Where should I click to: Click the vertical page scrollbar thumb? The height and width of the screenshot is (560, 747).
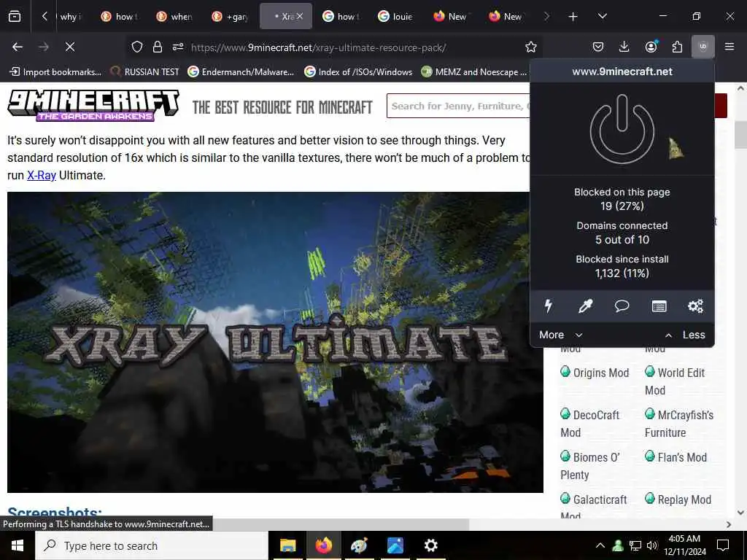point(740,135)
